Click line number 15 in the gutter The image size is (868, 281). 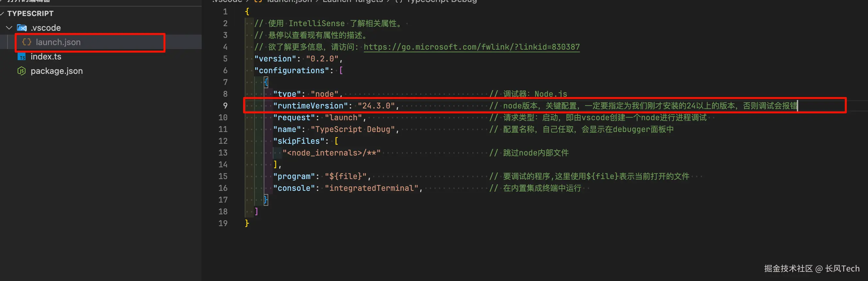[223, 176]
